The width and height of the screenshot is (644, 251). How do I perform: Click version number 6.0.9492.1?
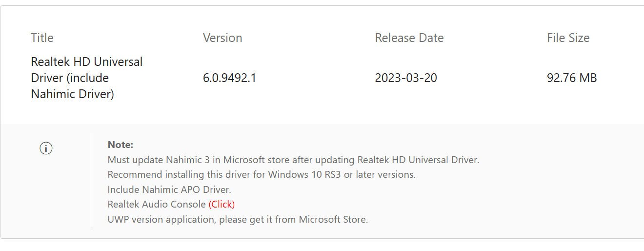[229, 78]
